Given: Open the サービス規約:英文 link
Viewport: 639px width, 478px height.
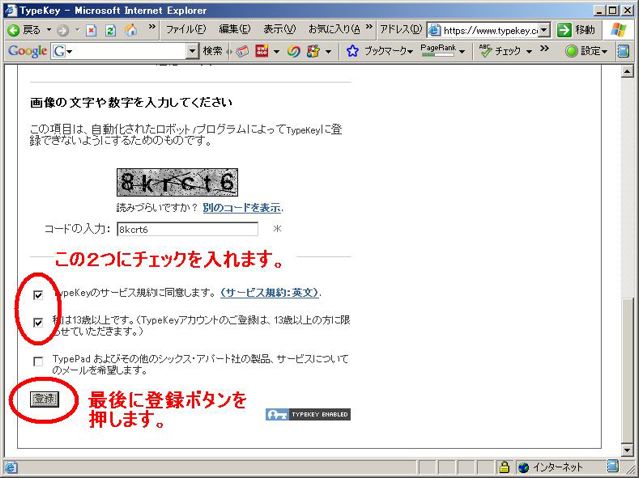Looking at the screenshot, I should (x=269, y=293).
